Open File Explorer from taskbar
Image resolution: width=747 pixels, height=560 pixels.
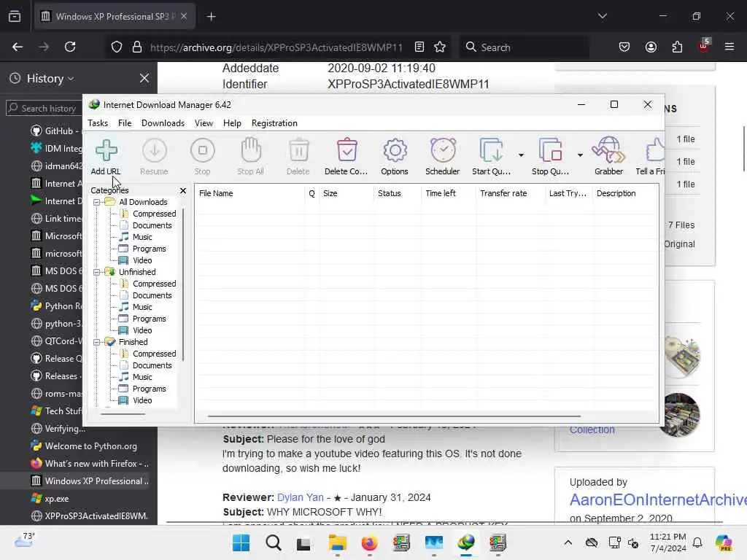coord(337,542)
